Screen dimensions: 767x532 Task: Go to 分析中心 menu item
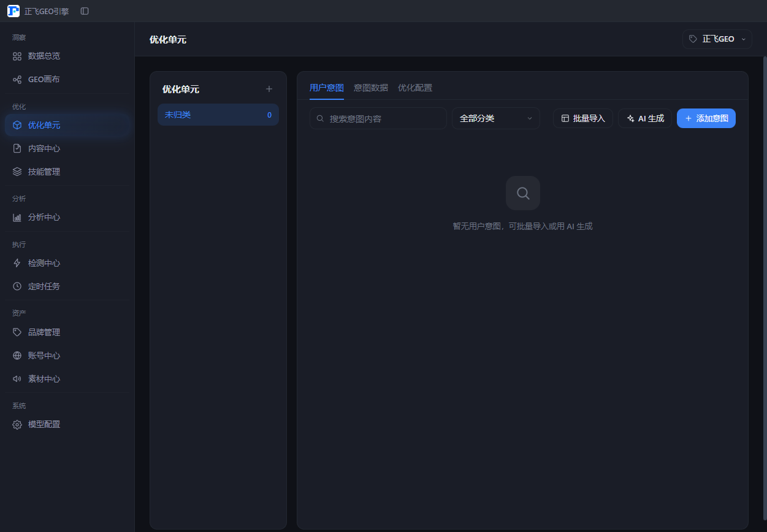click(67, 217)
